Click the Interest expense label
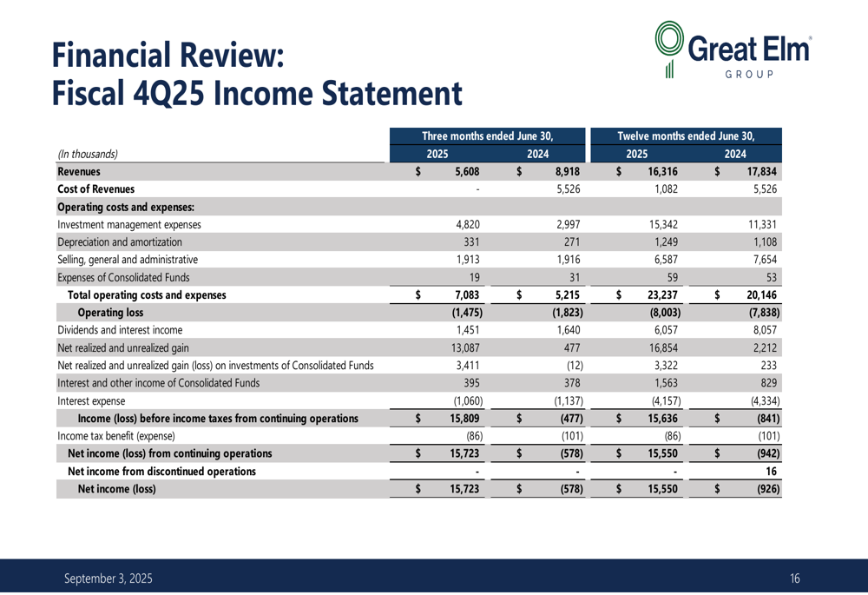868x595 pixels. coord(91,401)
